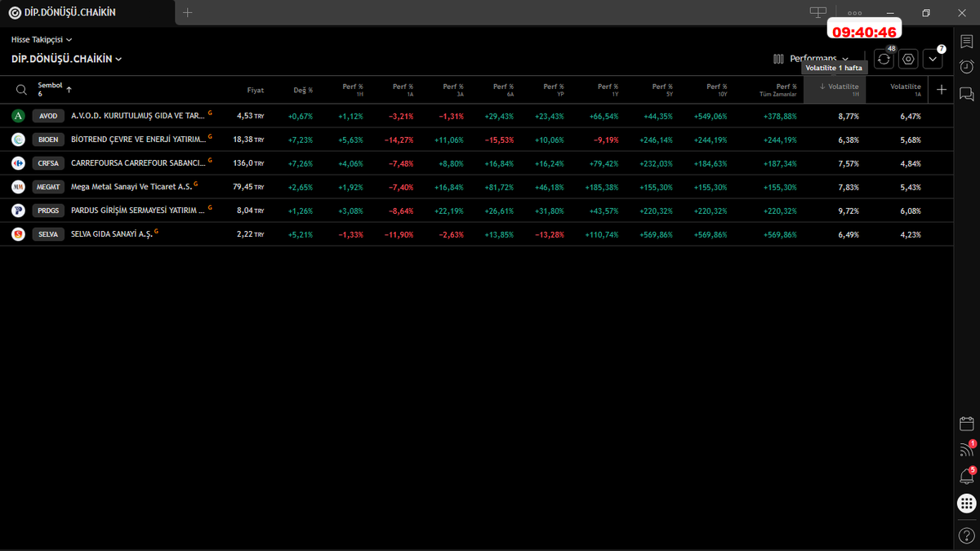Select A.V.O.D. KURUTULMUŞ GIDA company name
This screenshot has width=980, height=551.
[138, 116]
